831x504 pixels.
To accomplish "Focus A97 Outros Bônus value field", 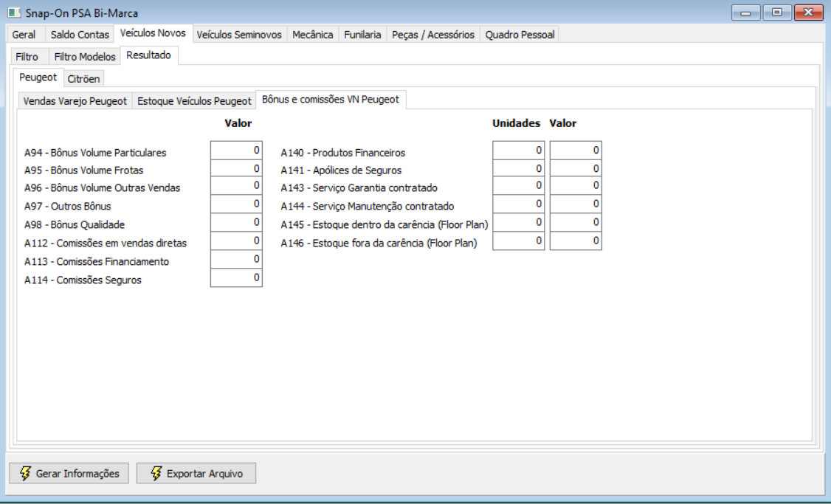I will click(236, 204).
